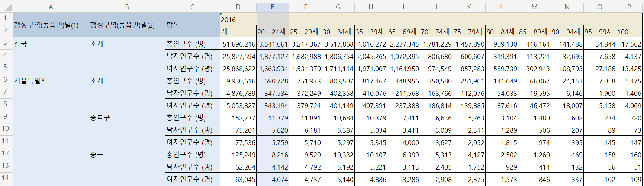The image size is (644, 186).
Task: Select the cell with value 690,728
Action: tap(273, 81)
